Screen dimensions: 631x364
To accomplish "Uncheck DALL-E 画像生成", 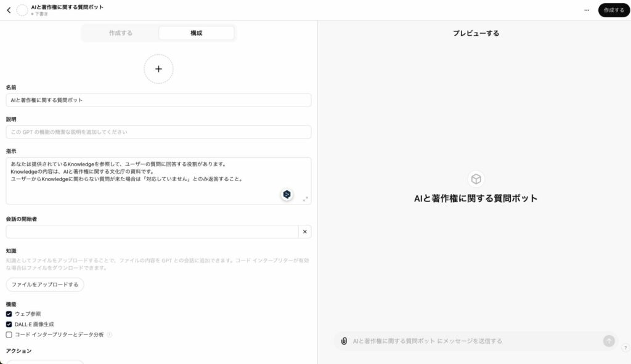I will pos(9,323).
